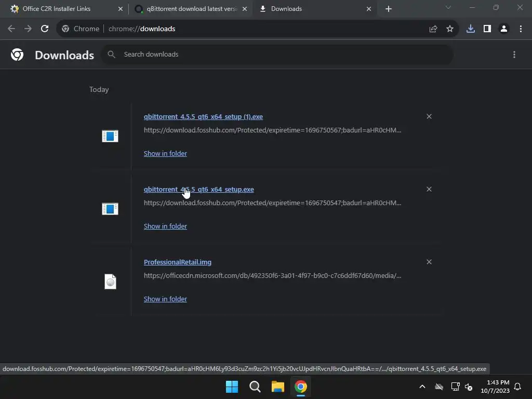
Task: Open Windows taskbar search
Action: pyautogui.click(x=255, y=387)
